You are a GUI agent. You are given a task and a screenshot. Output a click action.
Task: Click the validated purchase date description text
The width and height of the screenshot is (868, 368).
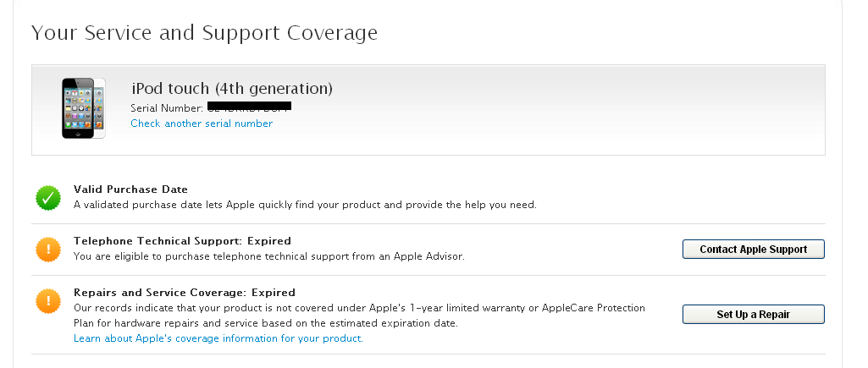pyautogui.click(x=305, y=205)
